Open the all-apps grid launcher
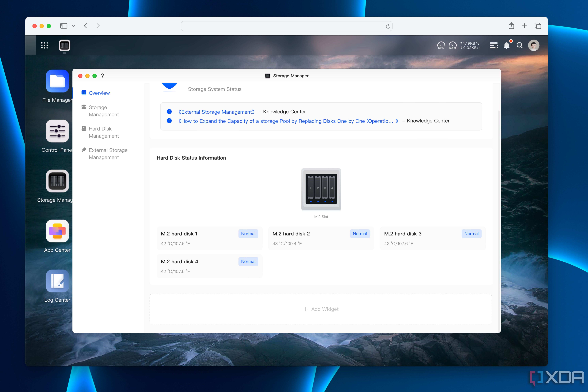The image size is (588, 392). click(x=45, y=45)
